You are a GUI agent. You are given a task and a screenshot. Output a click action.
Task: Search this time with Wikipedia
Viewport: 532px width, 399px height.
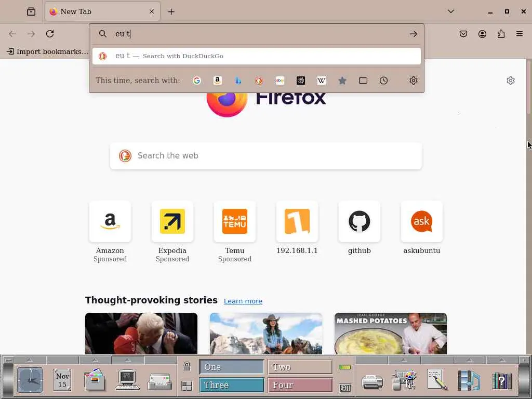coord(321,81)
